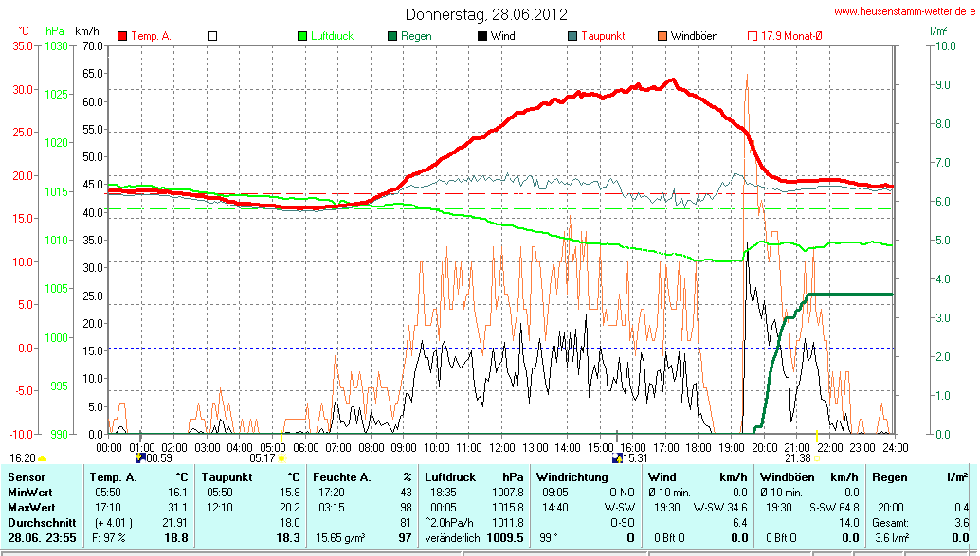Viewport: 980px width, 556px height.
Task: Click the teal Taupunkt legend square
Action: pyautogui.click(x=572, y=36)
